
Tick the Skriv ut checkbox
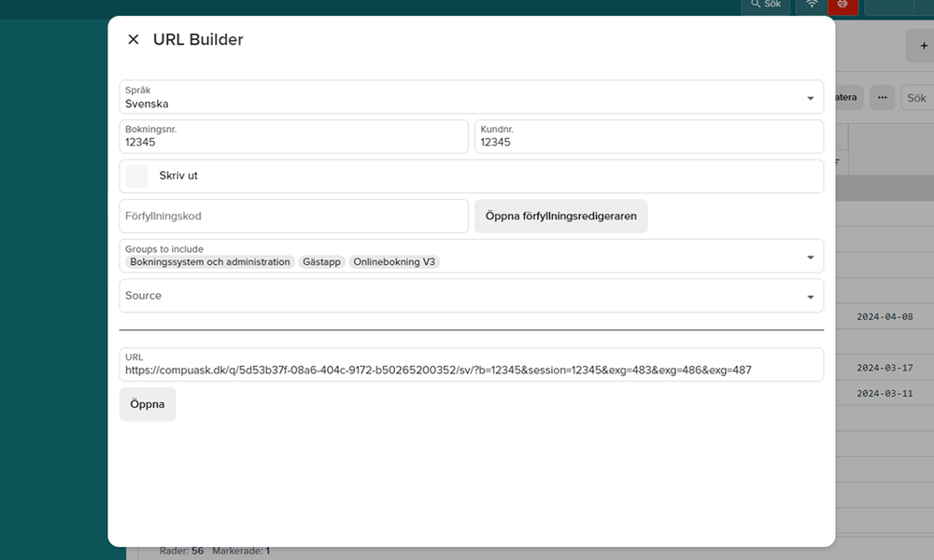click(x=137, y=176)
